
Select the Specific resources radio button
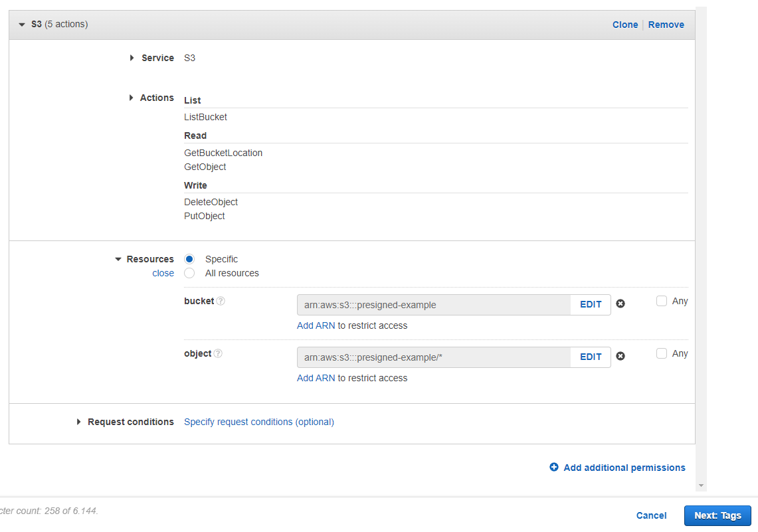pos(189,259)
